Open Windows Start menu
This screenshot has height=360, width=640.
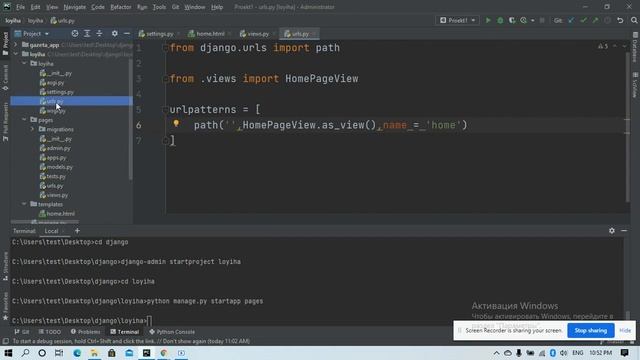pyautogui.click(x=8, y=353)
